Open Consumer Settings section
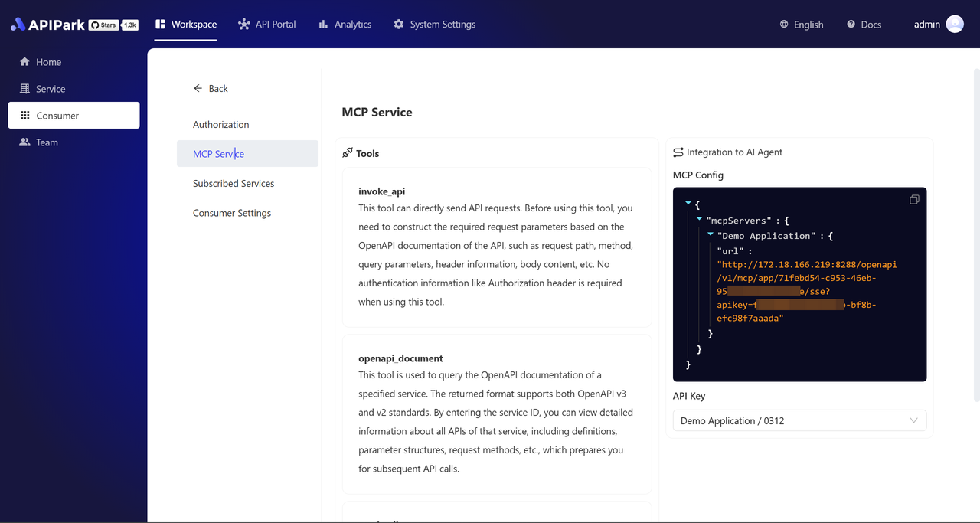This screenshot has width=980, height=523. [x=247, y=213]
